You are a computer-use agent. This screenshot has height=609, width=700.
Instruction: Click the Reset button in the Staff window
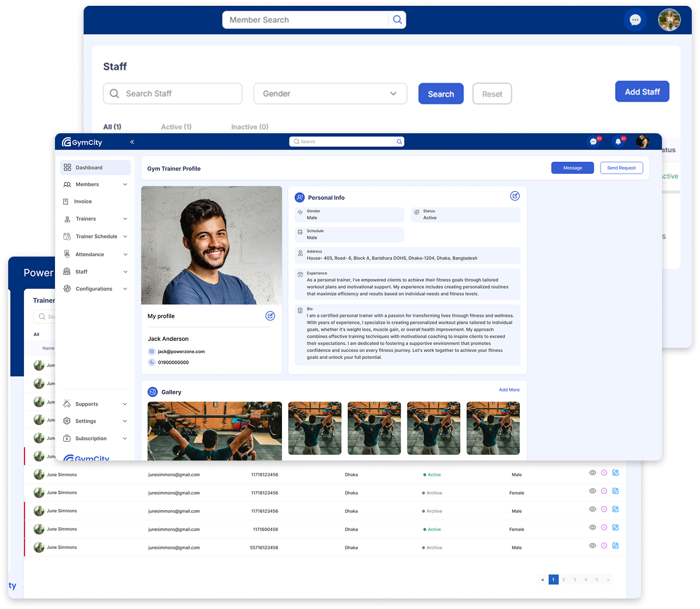[492, 94]
